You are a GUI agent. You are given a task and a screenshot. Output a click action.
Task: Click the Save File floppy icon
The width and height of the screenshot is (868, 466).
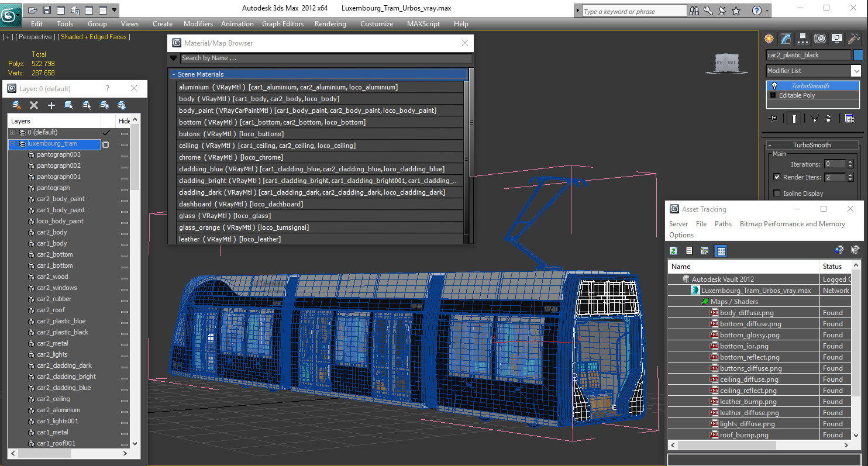click(x=46, y=10)
